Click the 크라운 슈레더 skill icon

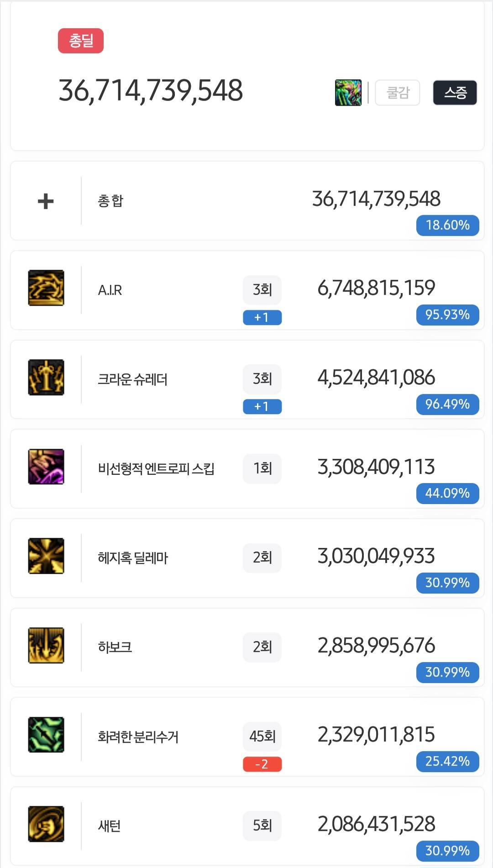tap(46, 377)
